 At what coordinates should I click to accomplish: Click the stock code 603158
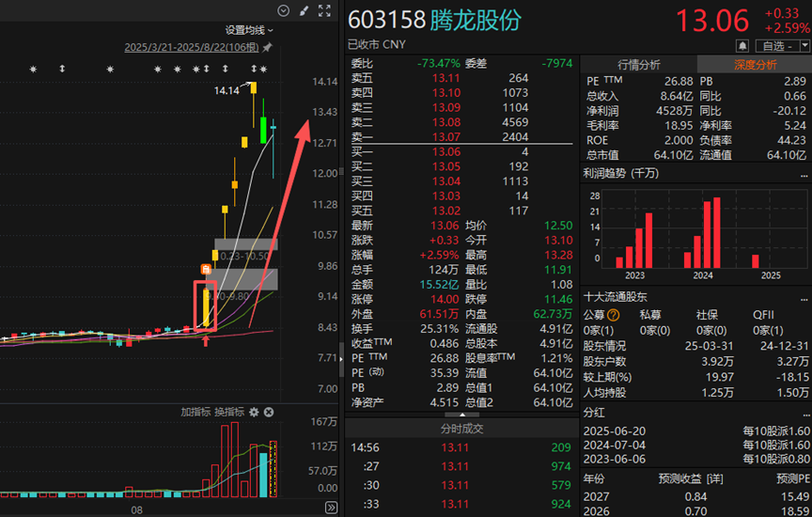click(x=387, y=20)
